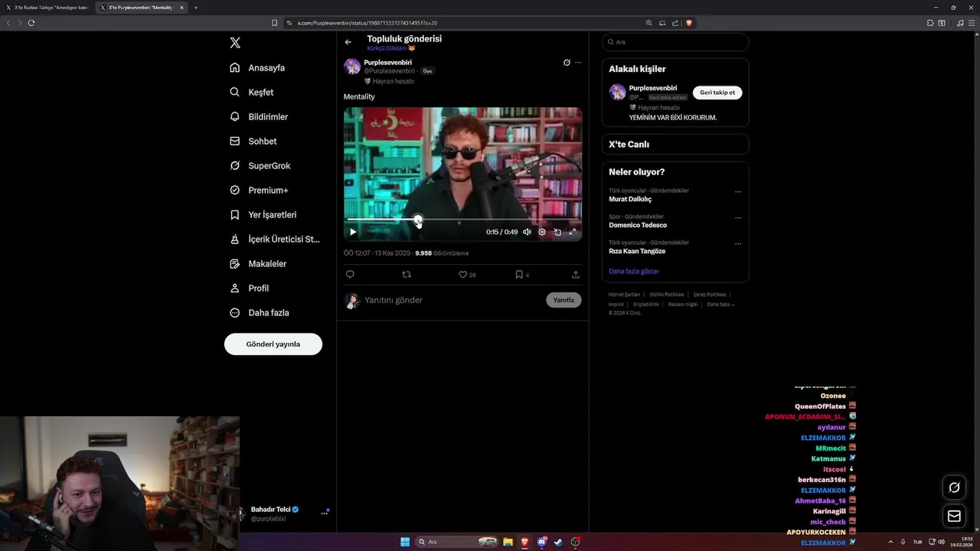The height and width of the screenshot is (551, 980).
Task: Open the Hizmet Şartları footer link
Action: coord(624,295)
